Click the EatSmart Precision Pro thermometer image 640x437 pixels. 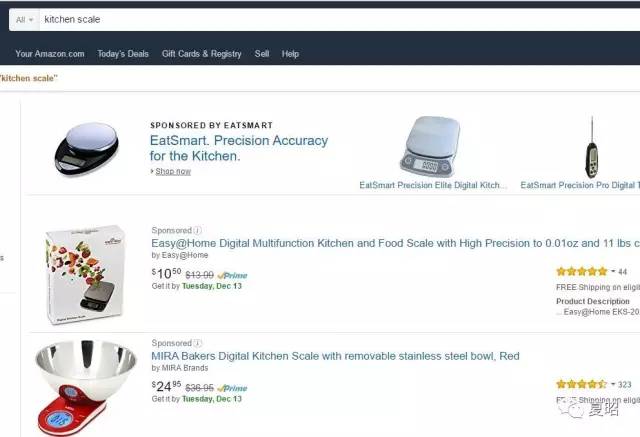tap(592, 147)
